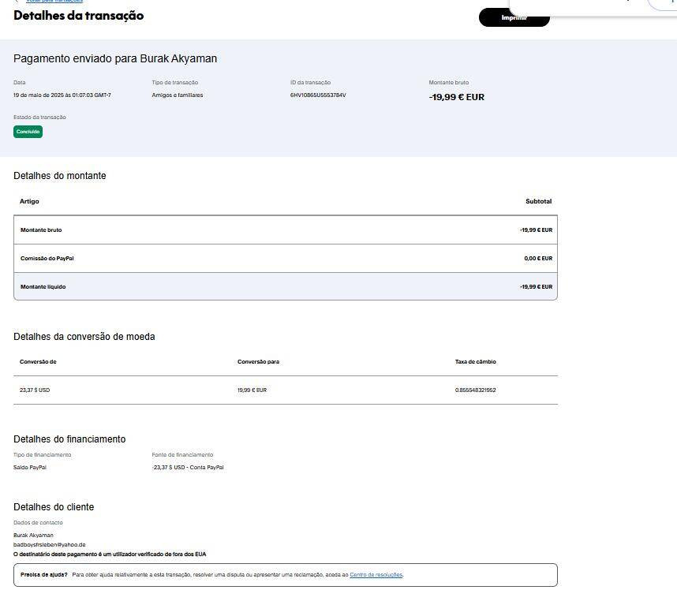
Task: Click the 'Detalhes do cliente' heading
Action: pos(54,507)
